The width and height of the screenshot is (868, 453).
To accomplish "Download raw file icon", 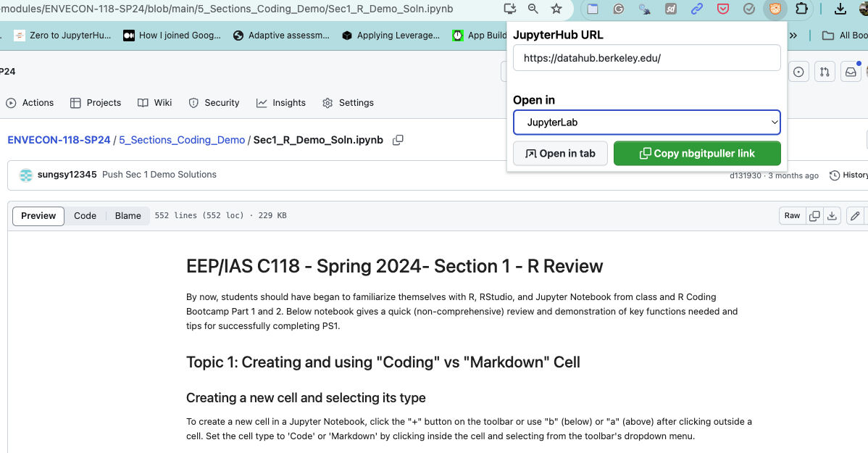I will tap(832, 216).
